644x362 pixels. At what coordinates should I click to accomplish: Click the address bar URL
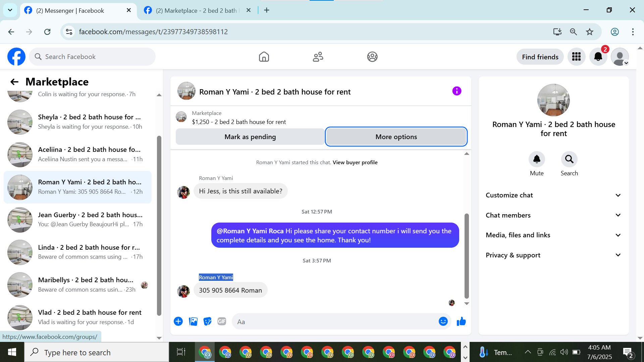pyautogui.click(x=153, y=32)
